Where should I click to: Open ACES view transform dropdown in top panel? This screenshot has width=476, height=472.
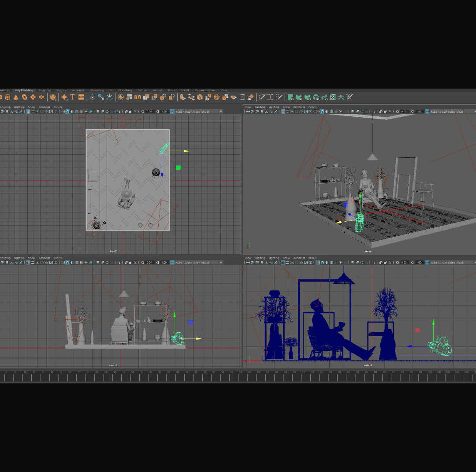coord(198,111)
